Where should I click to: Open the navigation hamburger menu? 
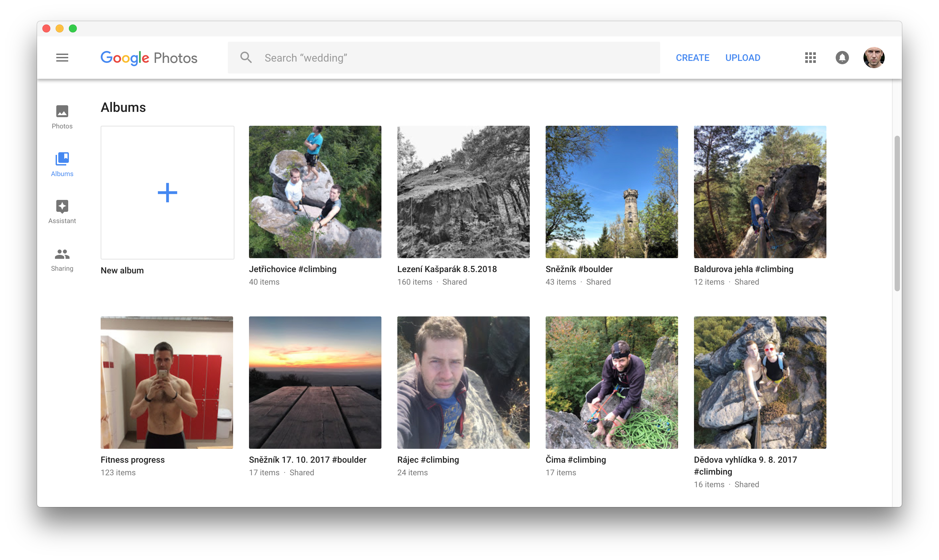[62, 57]
